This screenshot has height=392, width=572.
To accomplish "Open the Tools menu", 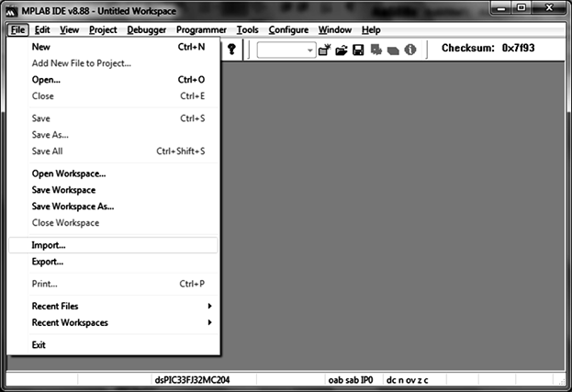I will pos(247,30).
